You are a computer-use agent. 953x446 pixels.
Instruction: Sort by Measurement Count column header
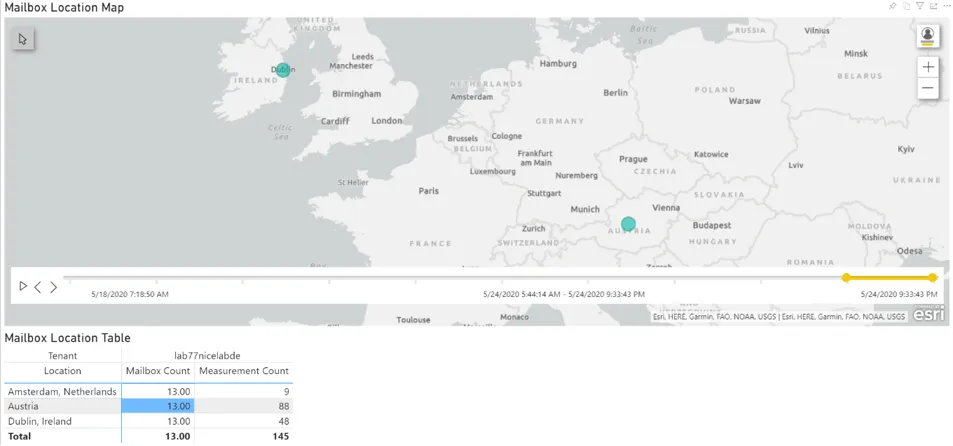point(243,371)
